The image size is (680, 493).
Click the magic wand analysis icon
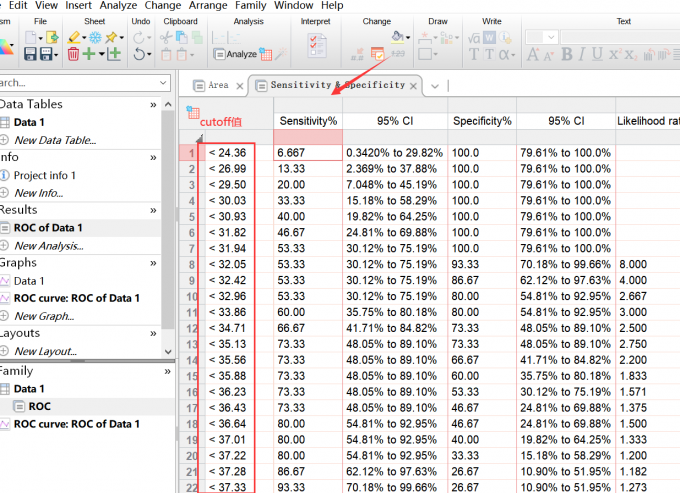coord(281,54)
